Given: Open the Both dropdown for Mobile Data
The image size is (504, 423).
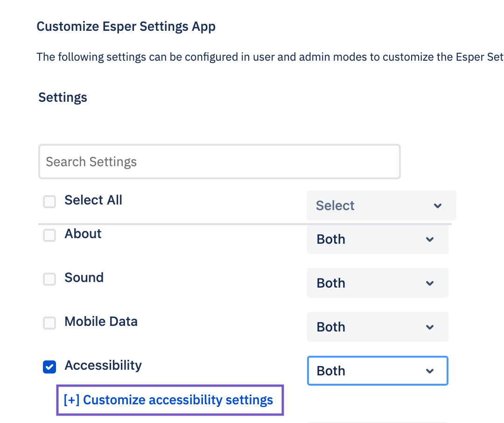Looking at the screenshot, I should click(x=378, y=327).
